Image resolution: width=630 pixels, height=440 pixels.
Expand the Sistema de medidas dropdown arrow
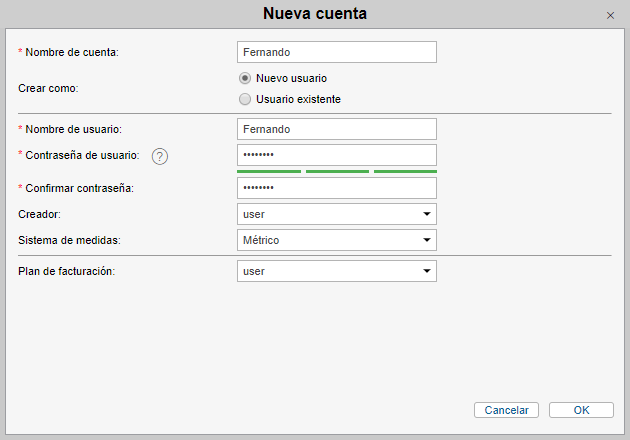pos(427,240)
